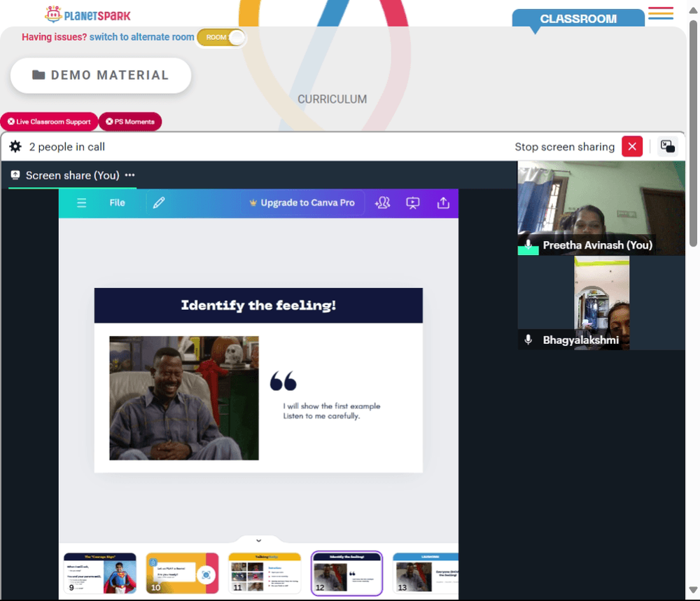Open the Canva File menu

pyautogui.click(x=118, y=203)
